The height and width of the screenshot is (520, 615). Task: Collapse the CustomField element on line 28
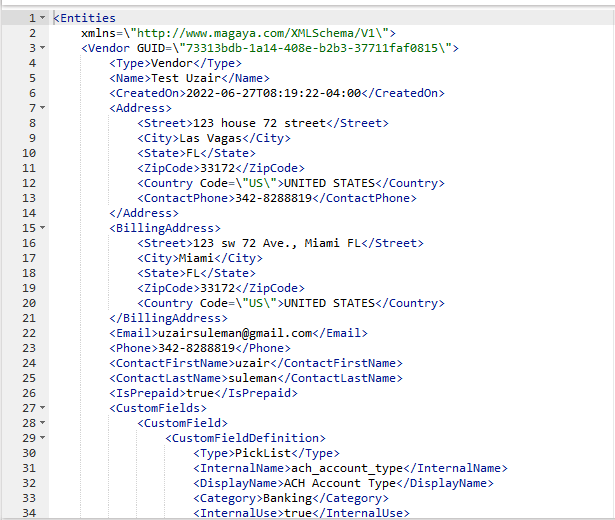click(x=43, y=423)
